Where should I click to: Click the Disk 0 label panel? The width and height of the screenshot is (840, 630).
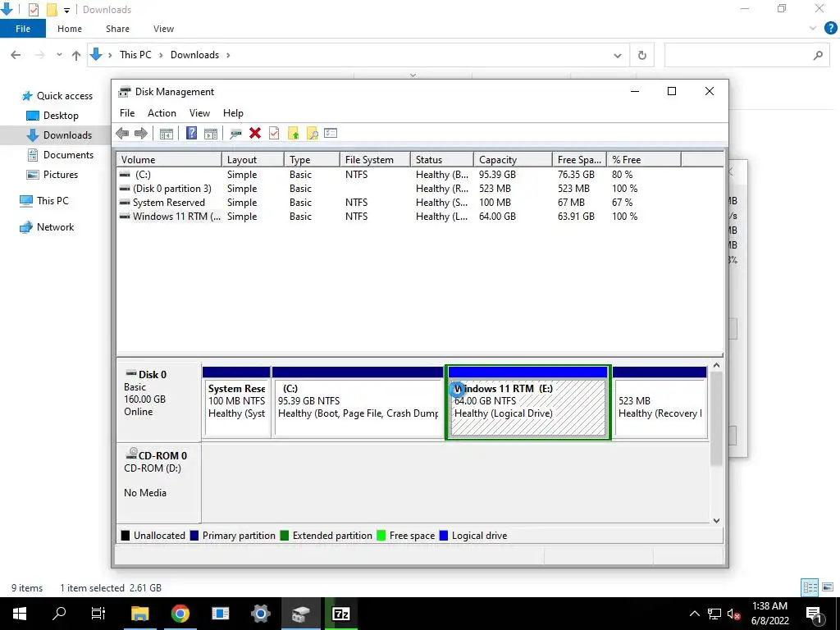[158, 402]
